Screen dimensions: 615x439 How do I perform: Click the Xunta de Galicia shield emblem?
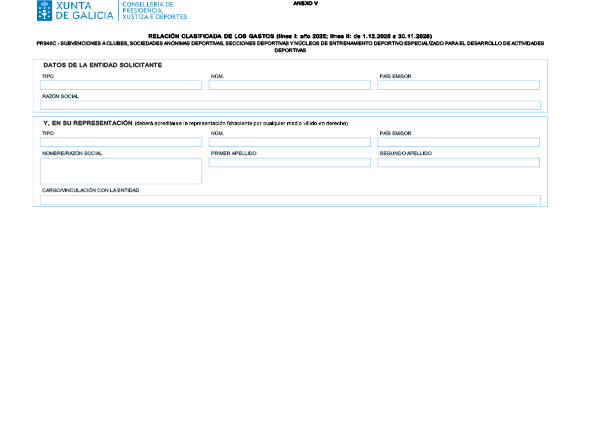[44, 11]
